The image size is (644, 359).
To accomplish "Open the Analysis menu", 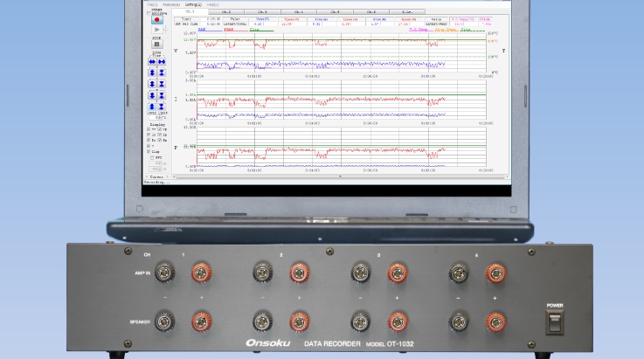I will (x=171, y=4).
